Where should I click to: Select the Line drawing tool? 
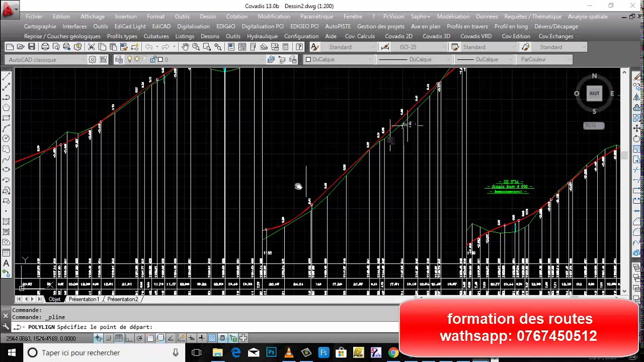(6, 76)
